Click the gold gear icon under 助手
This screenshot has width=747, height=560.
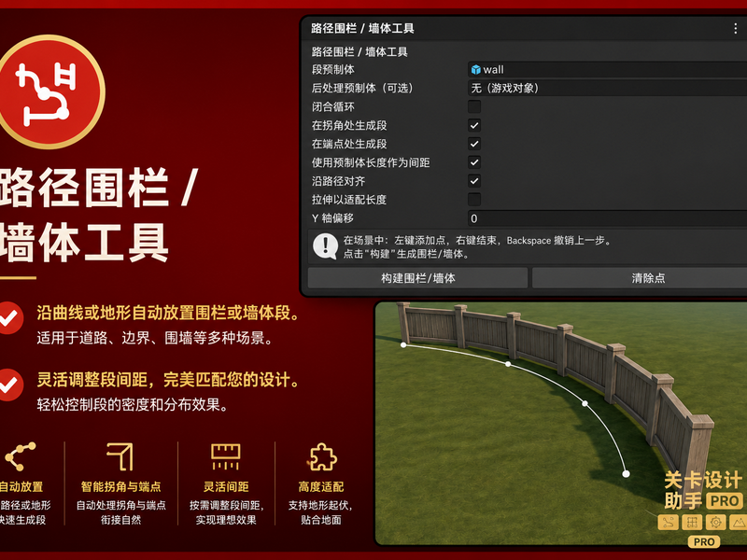[715, 523]
